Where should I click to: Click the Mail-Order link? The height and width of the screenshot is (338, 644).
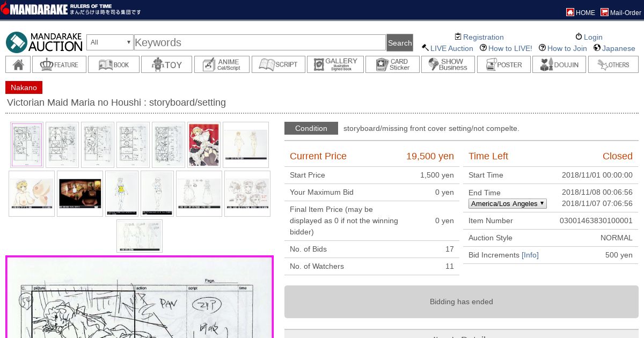626,13
